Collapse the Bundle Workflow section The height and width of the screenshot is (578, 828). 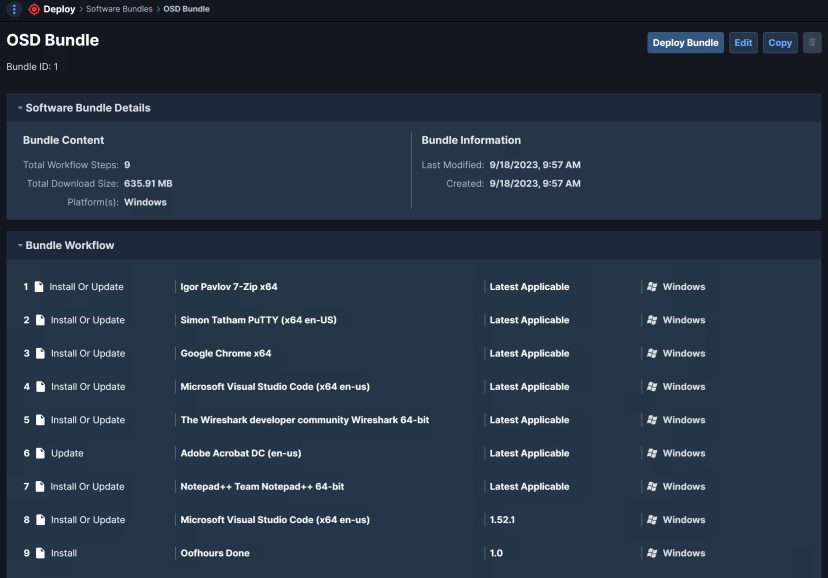(x=22, y=245)
